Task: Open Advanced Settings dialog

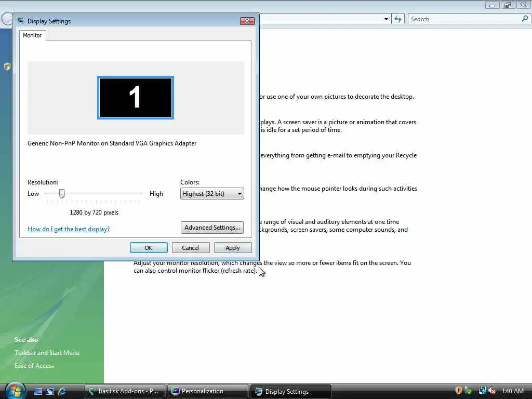Action: tap(212, 228)
